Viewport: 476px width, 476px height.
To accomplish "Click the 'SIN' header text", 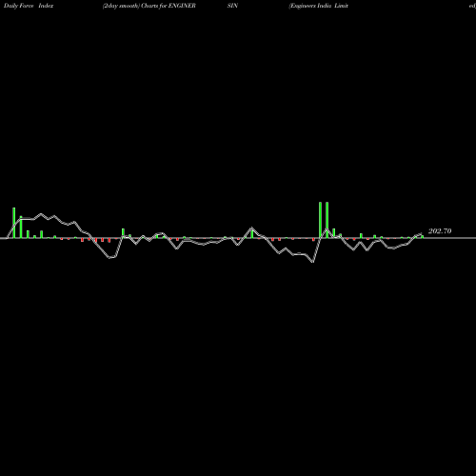I will (232, 6).
